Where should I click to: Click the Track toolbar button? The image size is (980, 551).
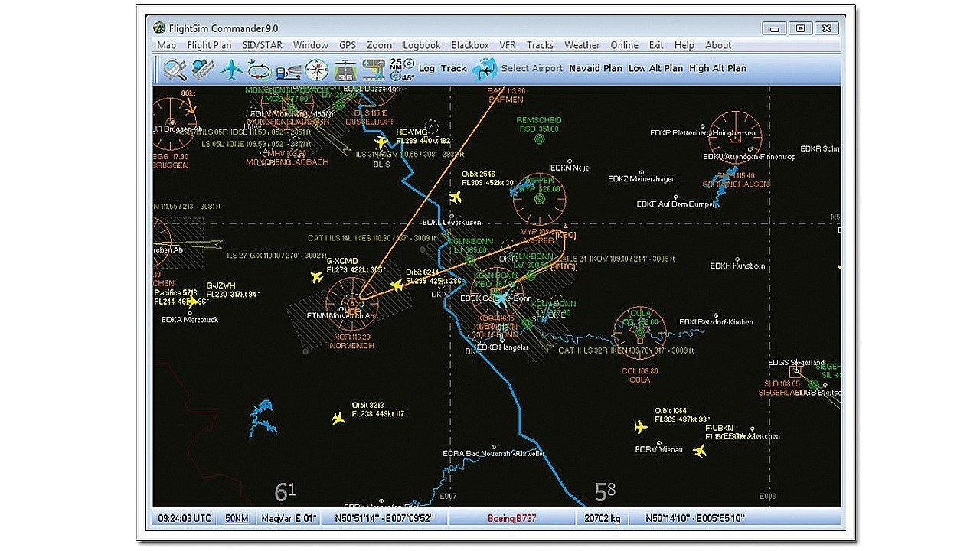click(453, 69)
